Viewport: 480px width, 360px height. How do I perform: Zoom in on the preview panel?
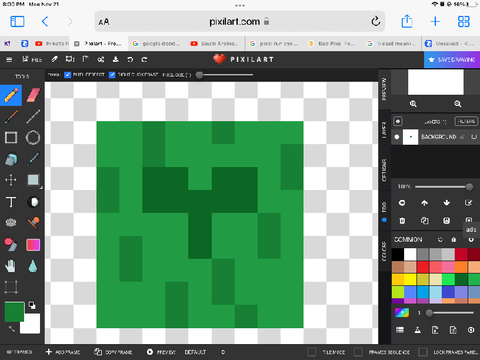tap(413, 104)
